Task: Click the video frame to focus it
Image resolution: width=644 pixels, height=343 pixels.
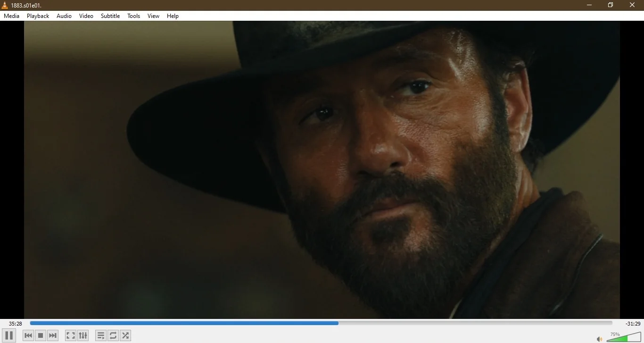Action: point(322,170)
